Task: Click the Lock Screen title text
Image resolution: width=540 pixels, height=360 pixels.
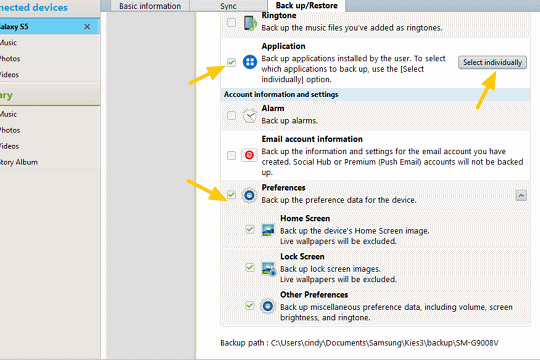Action: click(302, 257)
